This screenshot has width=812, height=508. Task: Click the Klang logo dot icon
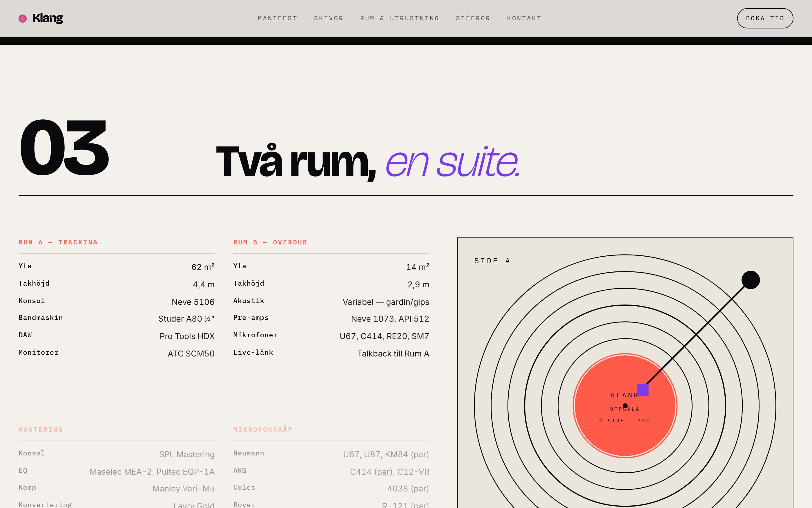23,19
